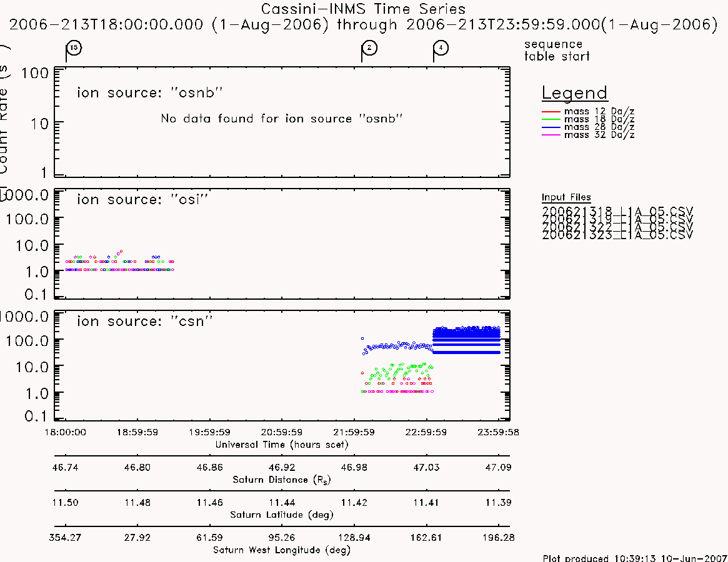Click the 46.86 Saturn distance value
Image resolution: width=728 pixels, height=562 pixels.
[x=210, y=467]
